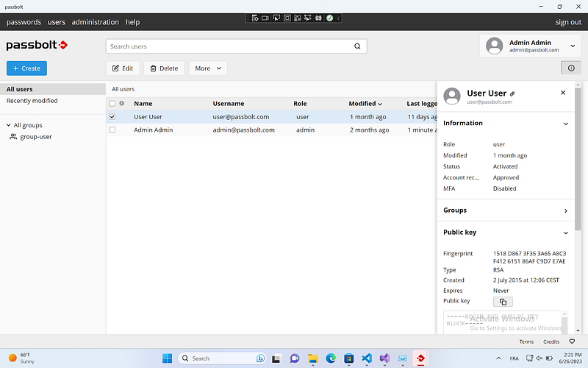Copy the public key with the copy icon
The width and height of the screenshot is (588, 368).
pos(503,302)
